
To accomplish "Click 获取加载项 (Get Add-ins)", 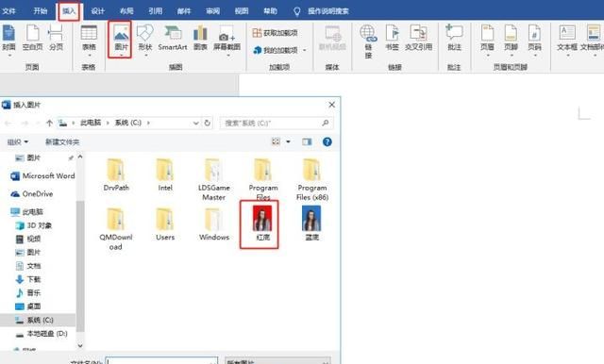I will pyautogui.click(x=276, y=33).
